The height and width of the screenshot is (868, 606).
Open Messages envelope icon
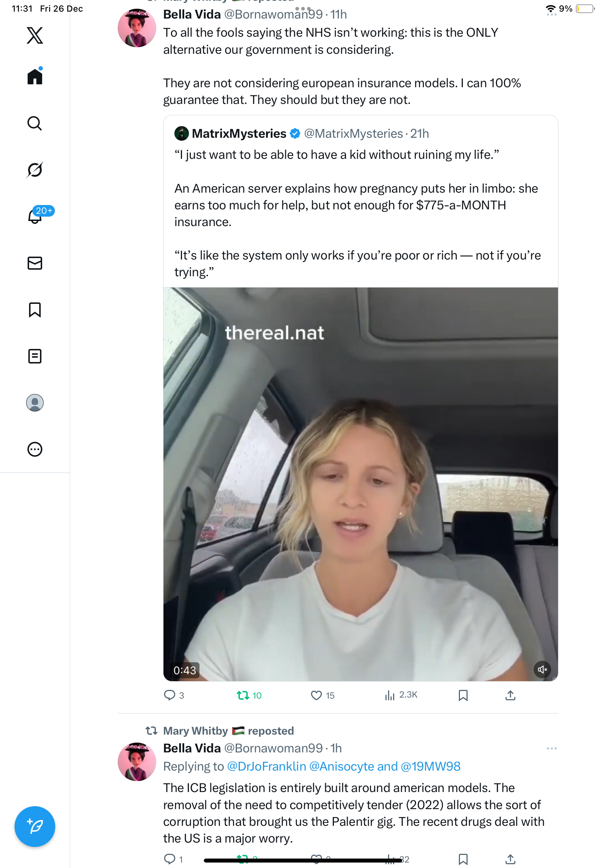35,263
